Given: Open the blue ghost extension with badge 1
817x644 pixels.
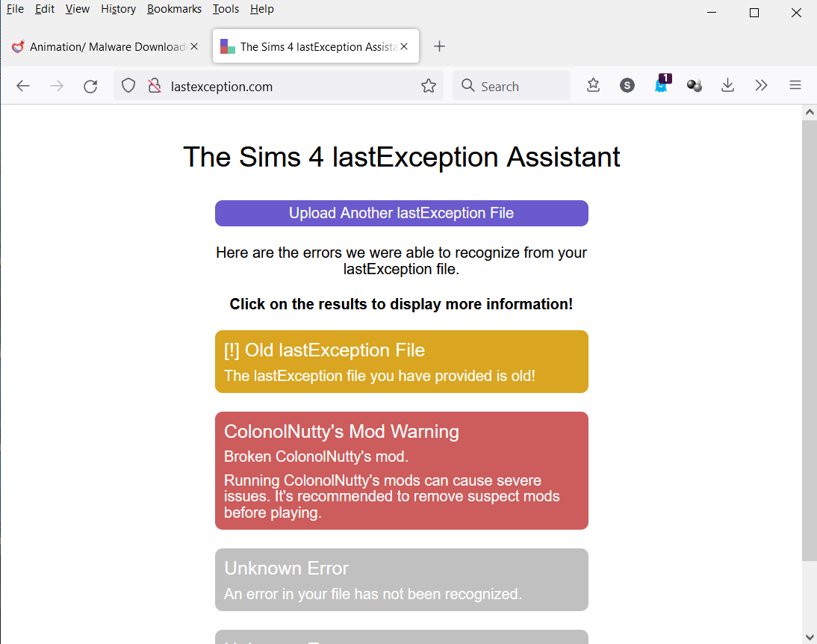Looking at the screenshot, I should (662, 84).
